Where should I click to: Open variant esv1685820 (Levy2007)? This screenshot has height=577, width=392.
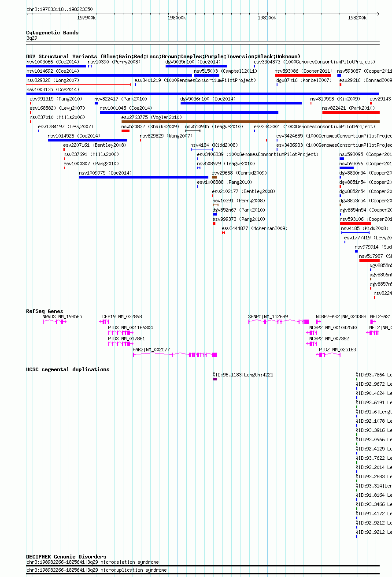click(57, 108)
